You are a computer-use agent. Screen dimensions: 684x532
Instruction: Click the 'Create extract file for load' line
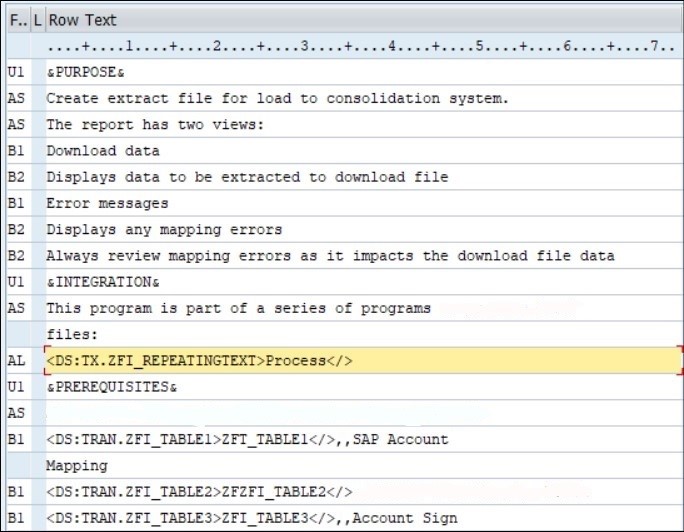pyautogui.click(x=364, y=98)
